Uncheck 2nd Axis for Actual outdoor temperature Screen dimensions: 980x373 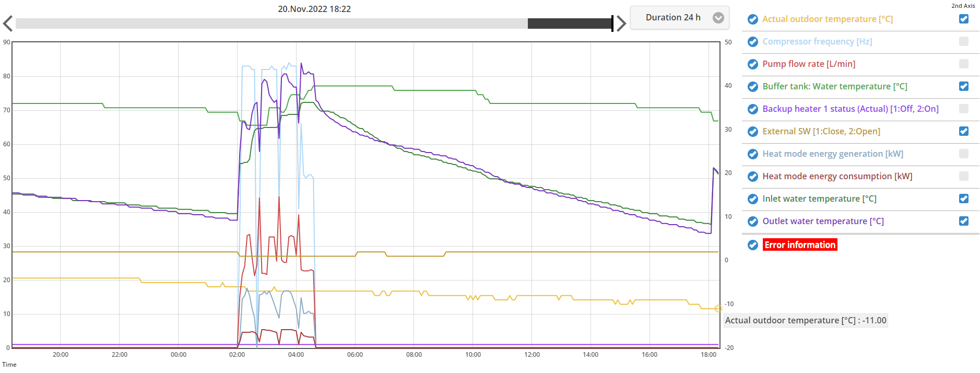[x=963, y=19]
